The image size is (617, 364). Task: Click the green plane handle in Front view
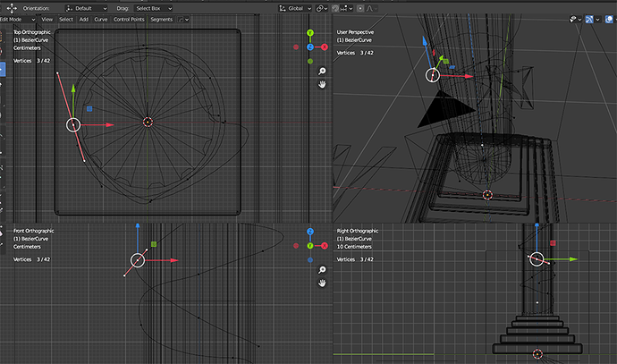pos(154,244)
